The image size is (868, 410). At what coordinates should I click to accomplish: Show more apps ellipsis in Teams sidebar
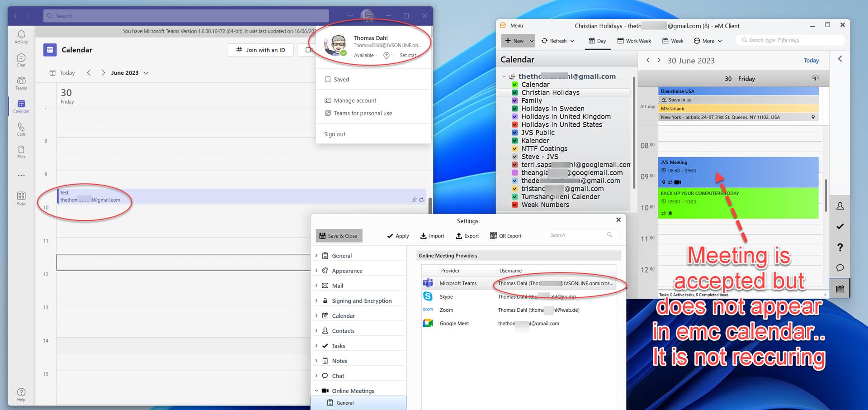[x=21, y=175]
